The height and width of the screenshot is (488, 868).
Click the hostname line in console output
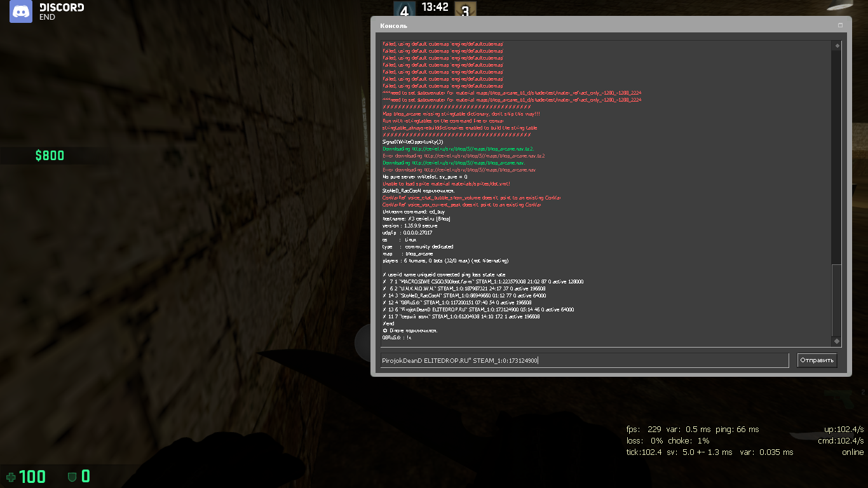point(416,219)
